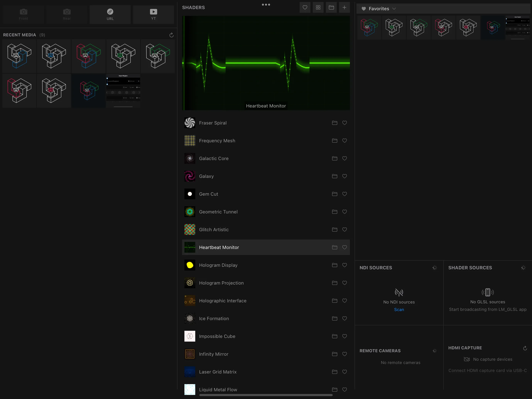Refresh Shader Sources spinner icon
532x399 pixels.
(523, 268)
